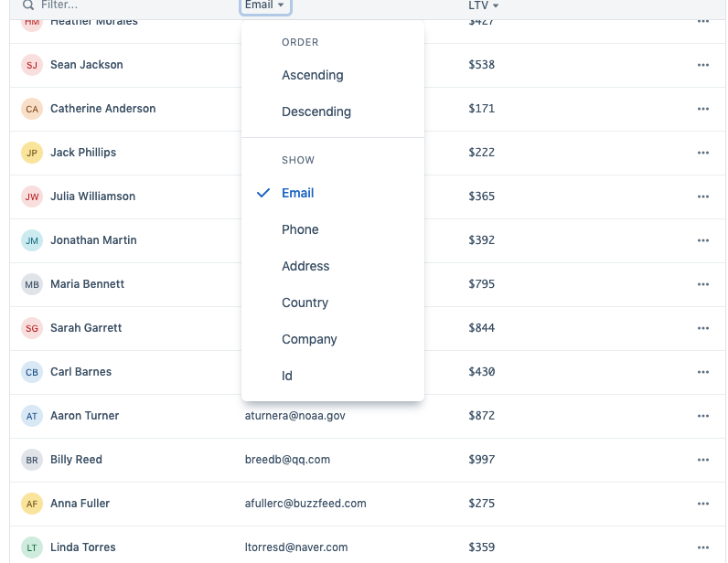
Task: Click the AF avatar for Anna Fuller
Action: click(32, 504)
